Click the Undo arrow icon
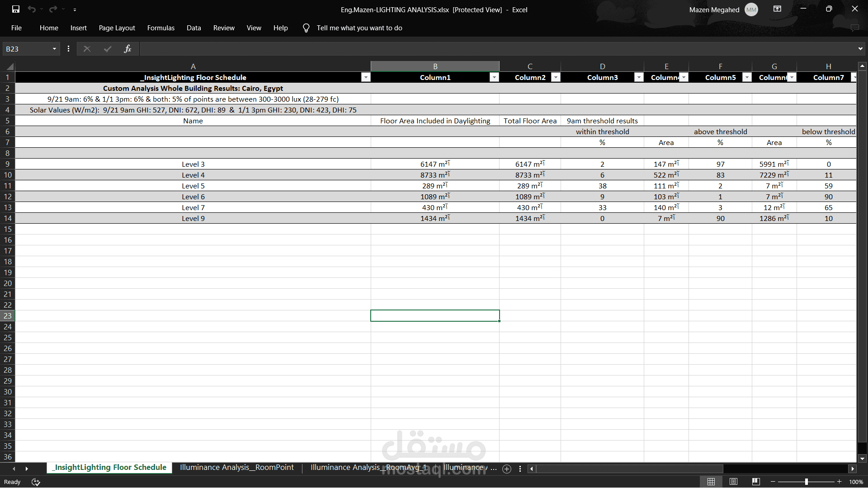This screenshot has height=488, width=868. coord(31,9)
